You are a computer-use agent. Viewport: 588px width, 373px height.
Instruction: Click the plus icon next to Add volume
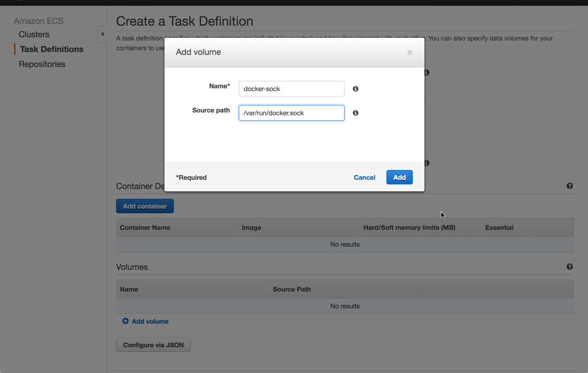[125, 321]
